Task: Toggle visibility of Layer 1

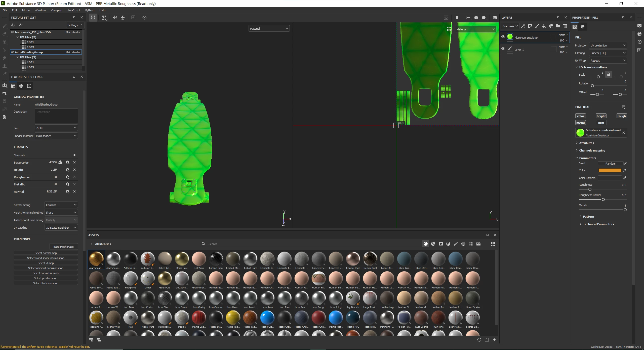Action: [503, 49]
